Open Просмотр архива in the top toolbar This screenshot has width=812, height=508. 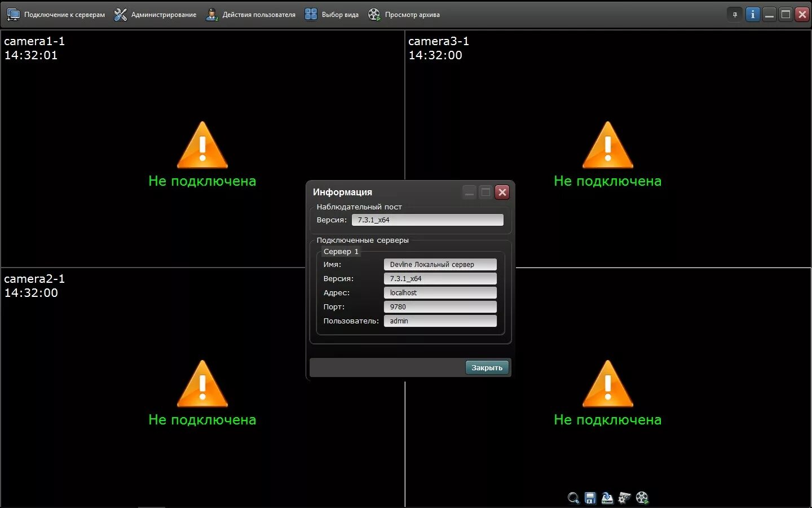coord(404,15)
